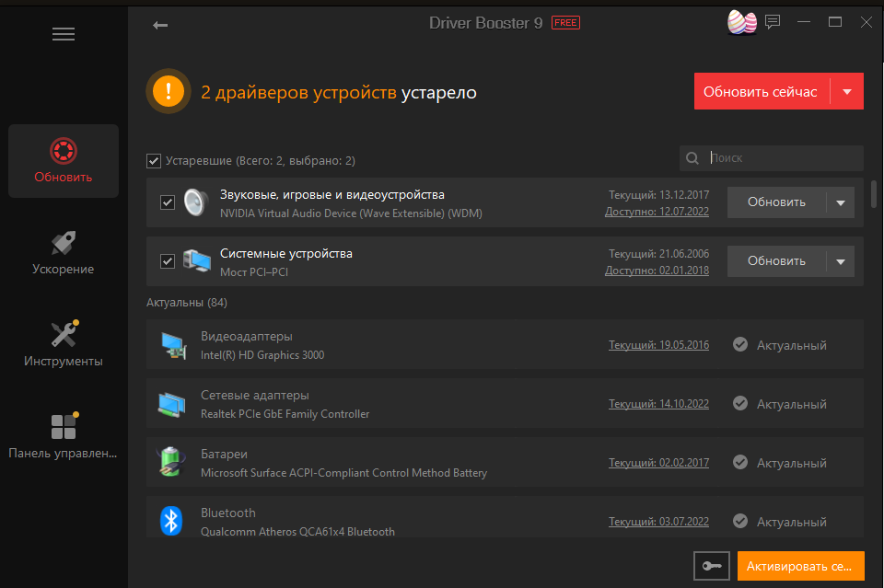This screenshot has width=884, height=588.
Task: Update the NVIDIA Virtual Audio Device driver
Action: [776, 202]
